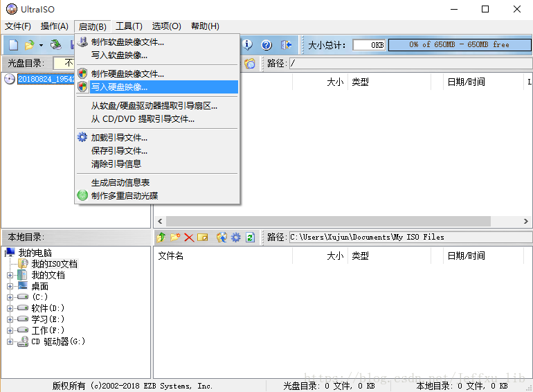Expand the 学习(E:) drive node
533x392 pixels.
point(10,319)
